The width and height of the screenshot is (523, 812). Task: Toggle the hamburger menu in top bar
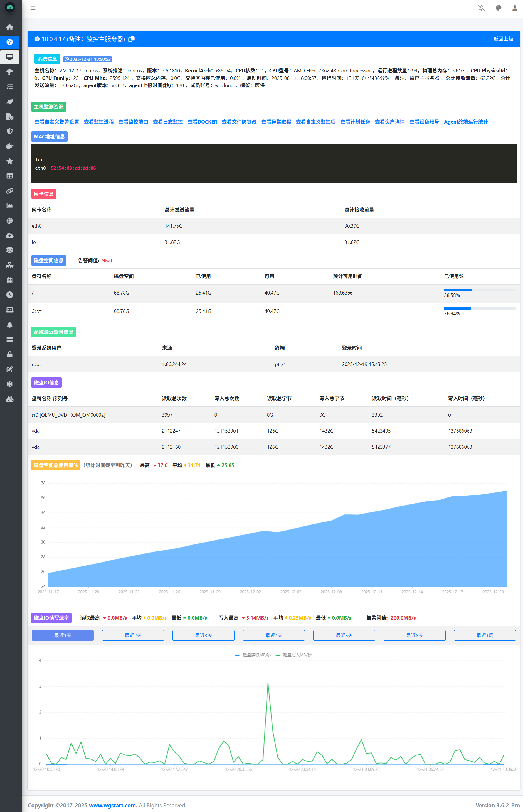point(33,8)
